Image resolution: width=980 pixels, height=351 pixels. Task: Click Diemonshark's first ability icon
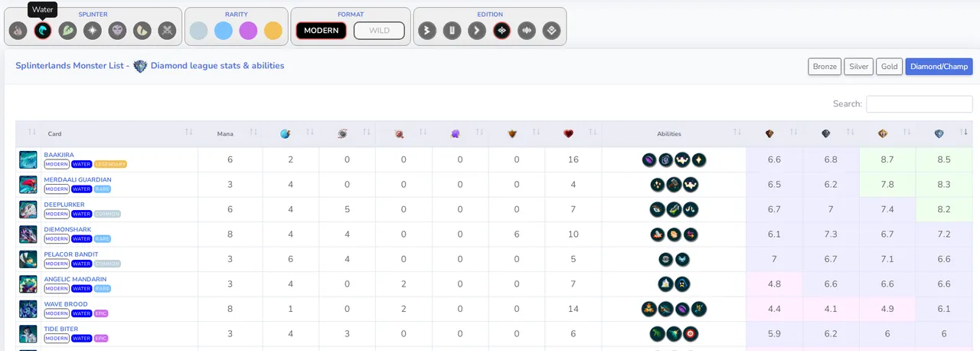(x=658, y=235)
